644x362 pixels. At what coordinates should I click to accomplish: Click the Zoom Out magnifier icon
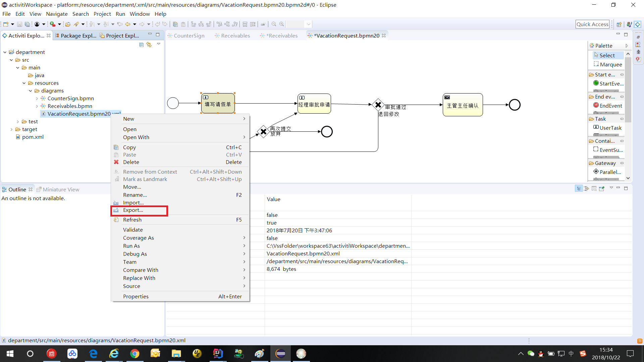coord(274,24)
